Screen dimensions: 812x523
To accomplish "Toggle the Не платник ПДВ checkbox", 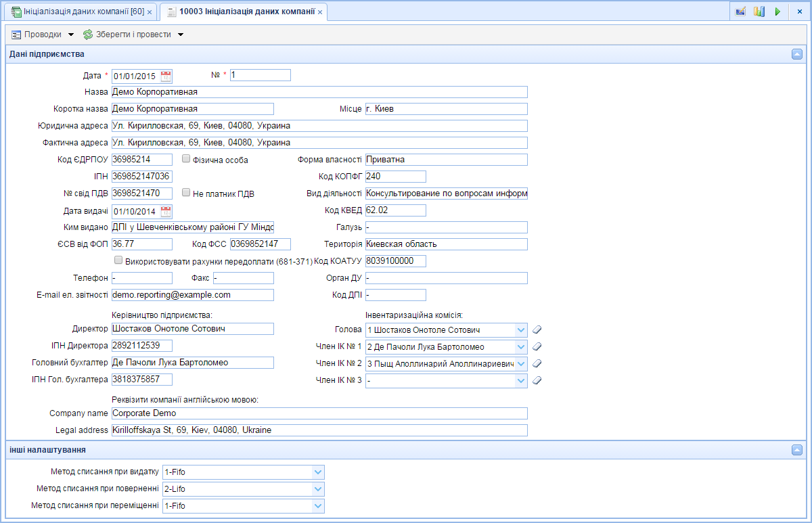I will (186, 193).
